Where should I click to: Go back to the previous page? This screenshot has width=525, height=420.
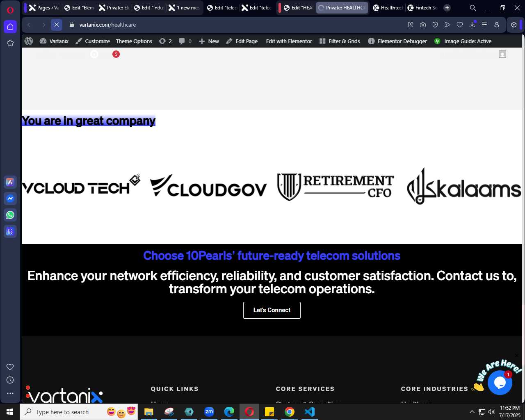(29, 25)
